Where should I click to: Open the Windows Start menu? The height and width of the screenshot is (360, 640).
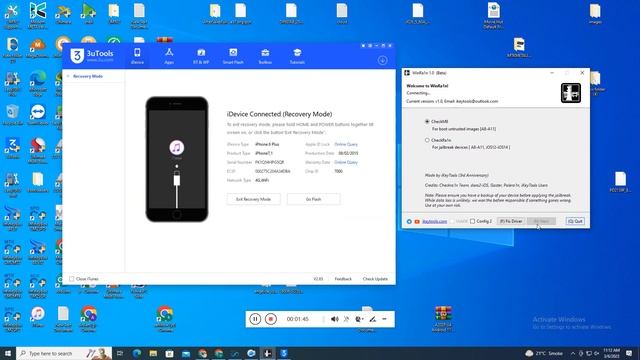[x=8, y=353]
